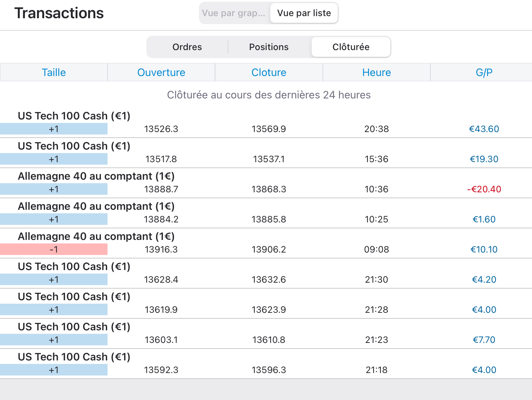Sort by Cloture column header

[x=269, y=73]
